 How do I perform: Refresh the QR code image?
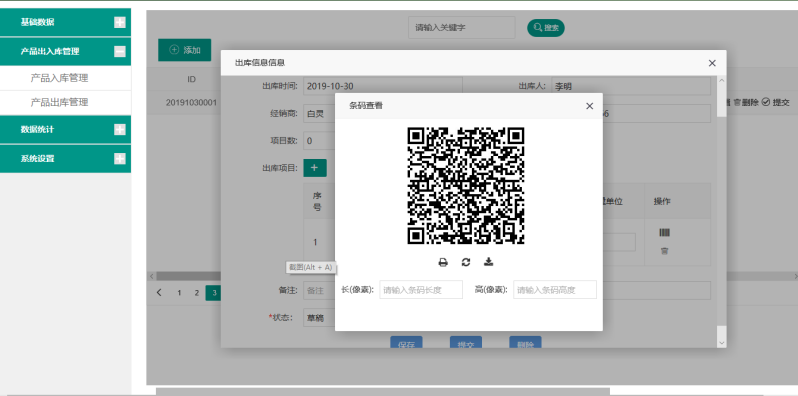click(466, 262)
